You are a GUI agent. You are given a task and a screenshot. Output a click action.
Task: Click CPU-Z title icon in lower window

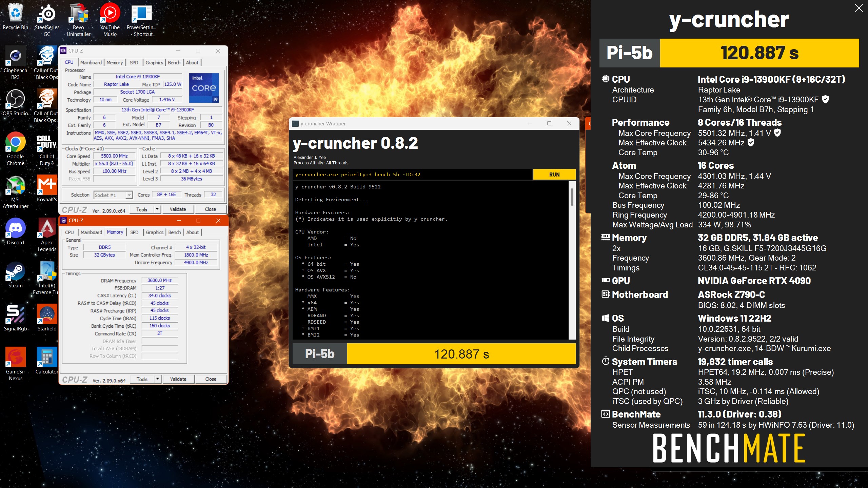pos(63,220)
